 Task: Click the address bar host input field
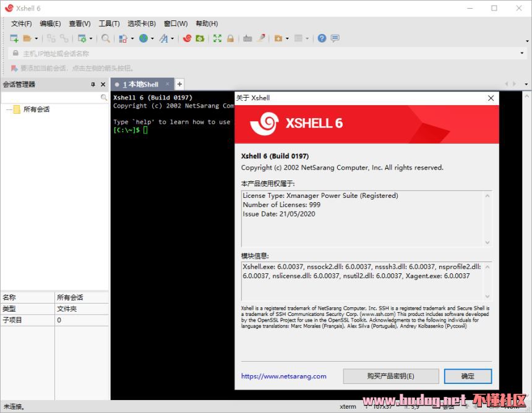(x=268, y=54)
